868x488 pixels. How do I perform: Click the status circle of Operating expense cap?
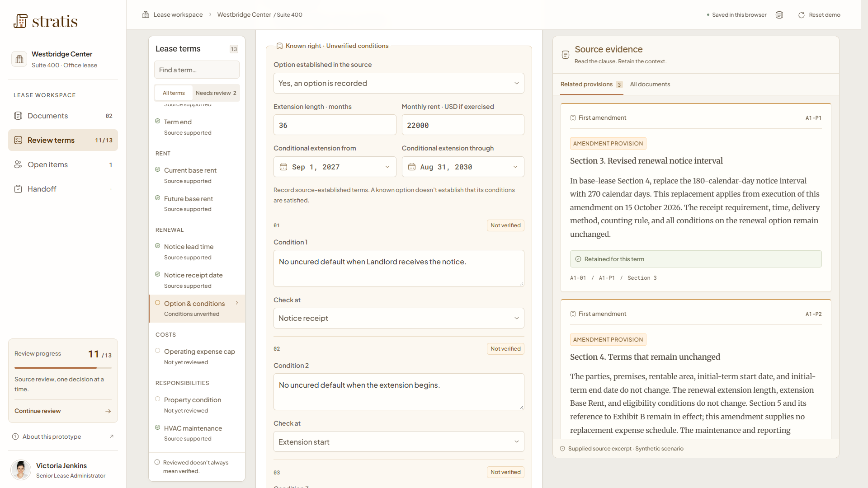[x=158, y=351]
